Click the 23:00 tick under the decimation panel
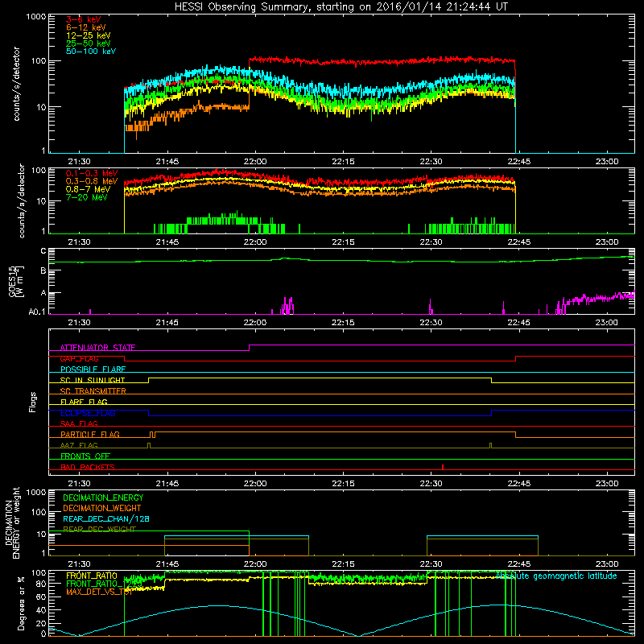This screenshot has width=644, height=644. 607,564
